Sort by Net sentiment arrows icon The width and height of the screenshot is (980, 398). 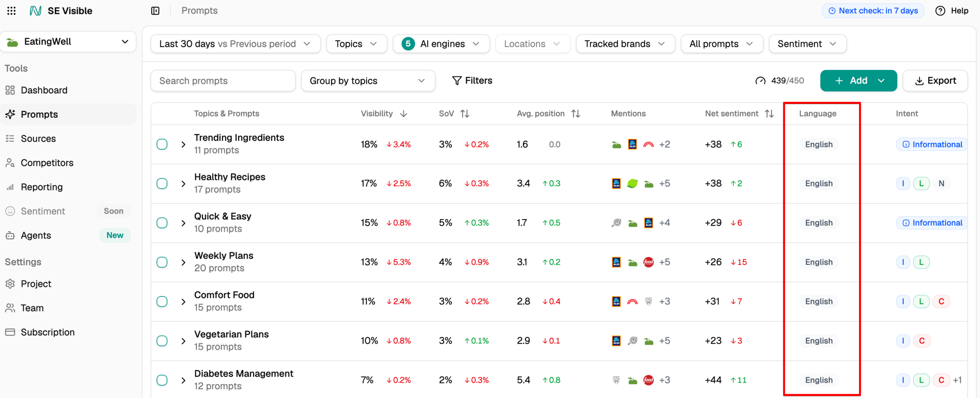point(769,114)
